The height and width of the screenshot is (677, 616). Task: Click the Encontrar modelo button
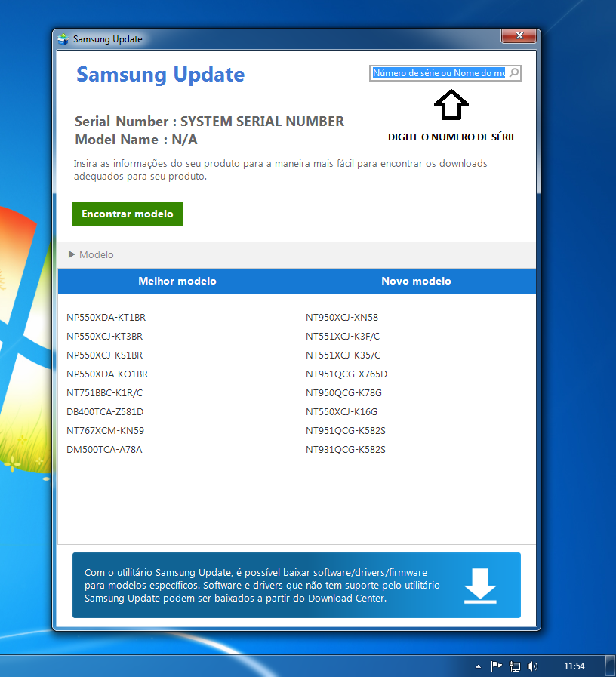(128, 214)
